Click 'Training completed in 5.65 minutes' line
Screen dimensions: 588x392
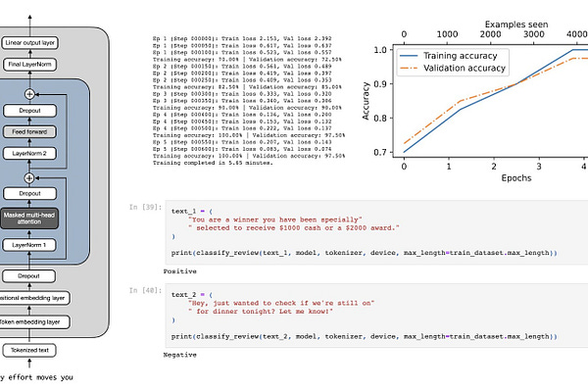[213, 163]
